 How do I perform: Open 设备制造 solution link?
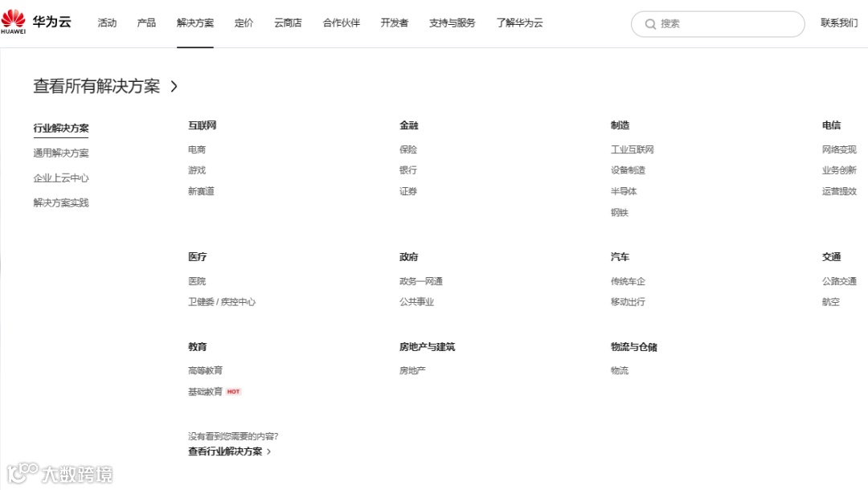point(628,169)
